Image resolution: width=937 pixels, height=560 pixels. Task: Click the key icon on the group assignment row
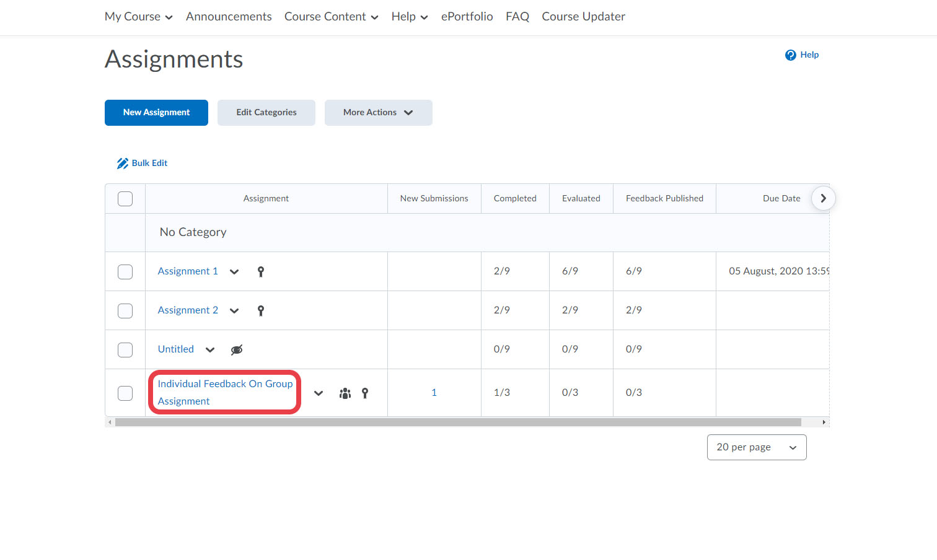[x=365, y=393]
